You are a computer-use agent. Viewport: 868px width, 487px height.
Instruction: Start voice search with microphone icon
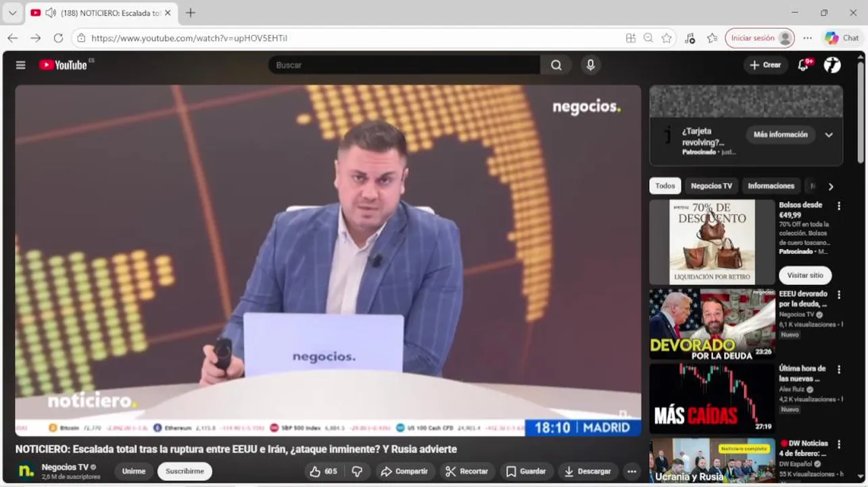[x=590, y=65]
